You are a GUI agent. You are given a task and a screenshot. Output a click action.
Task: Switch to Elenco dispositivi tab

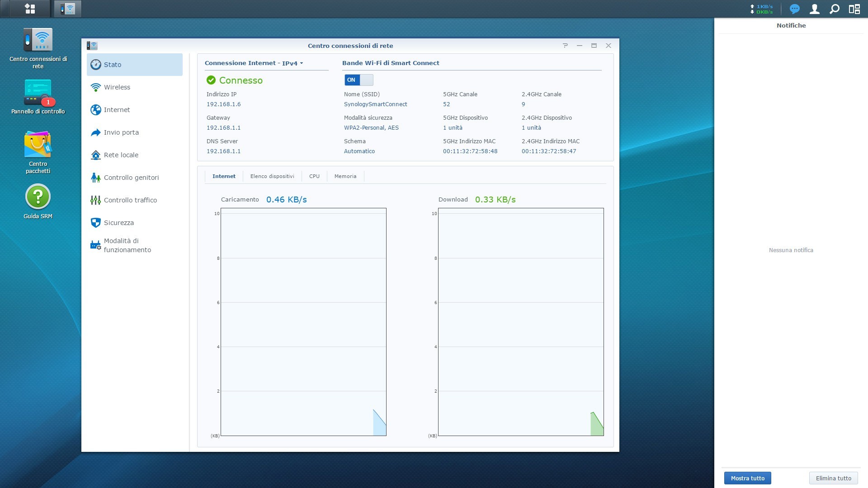click(272, 176)
